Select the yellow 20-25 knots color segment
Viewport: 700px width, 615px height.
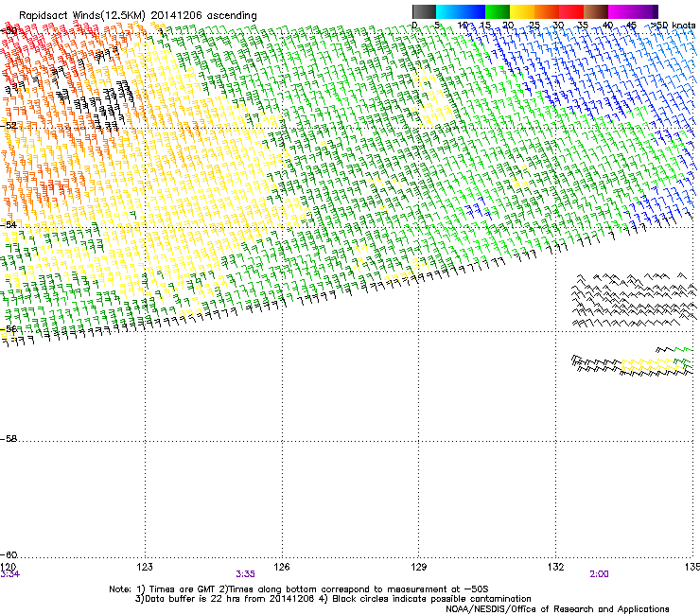(522, 11)
